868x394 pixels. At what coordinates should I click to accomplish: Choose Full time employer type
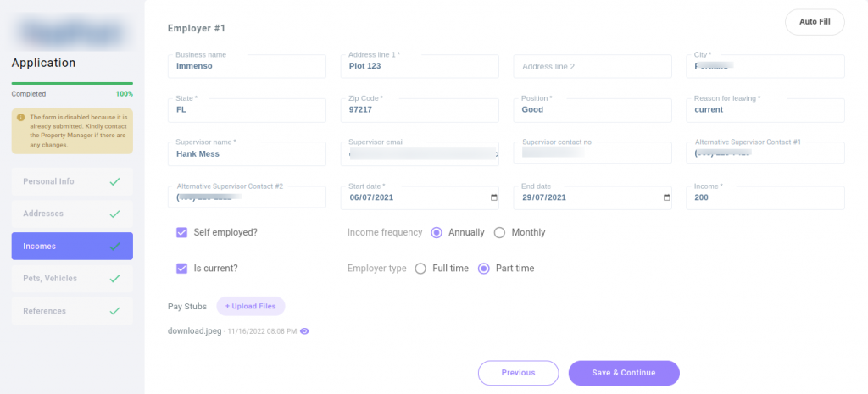click(420, 269)
